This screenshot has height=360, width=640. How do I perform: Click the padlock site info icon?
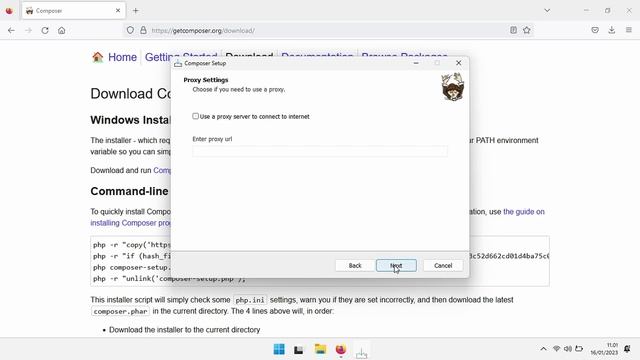(x=143, y=30)
